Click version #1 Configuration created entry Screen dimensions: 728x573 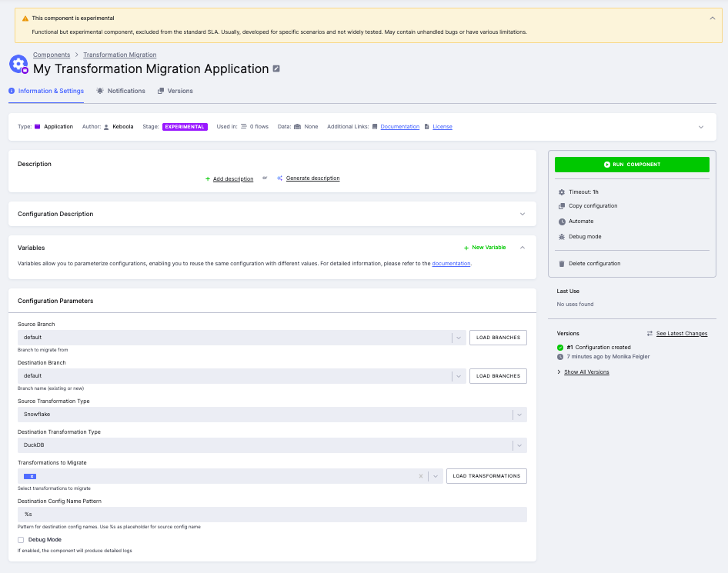click(x=599, y=348)
